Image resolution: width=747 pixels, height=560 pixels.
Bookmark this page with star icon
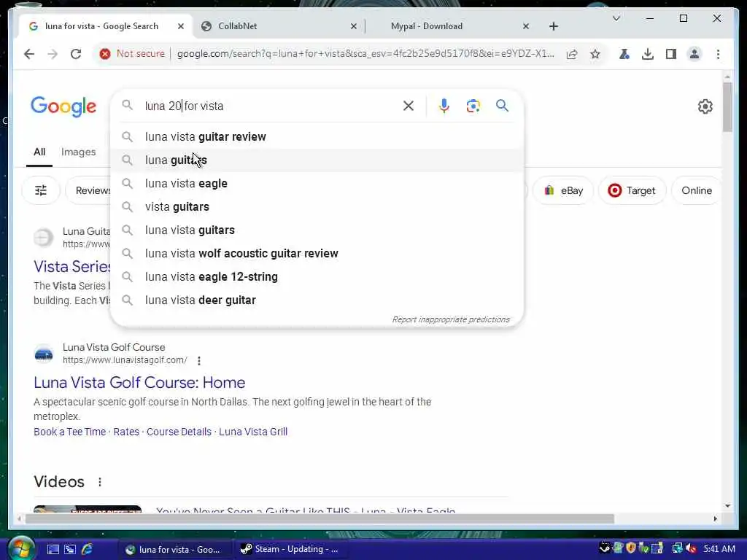(x=595, y=54)
